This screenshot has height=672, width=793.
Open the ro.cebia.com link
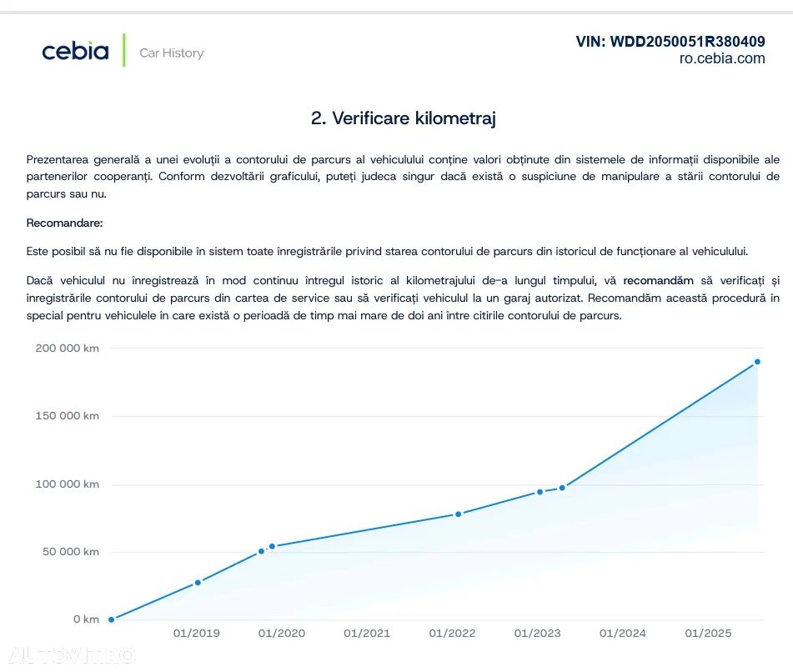[x=721, y=58]
